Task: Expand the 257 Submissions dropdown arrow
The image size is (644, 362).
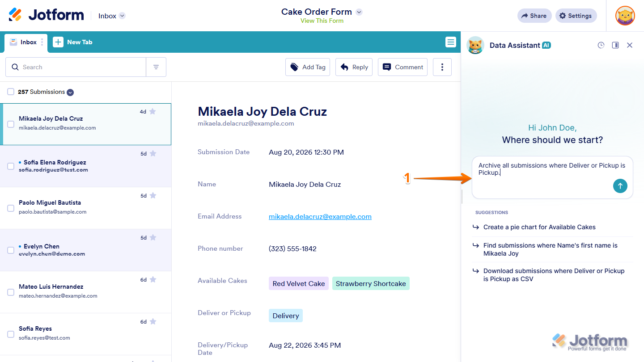Action: point(70,92)
